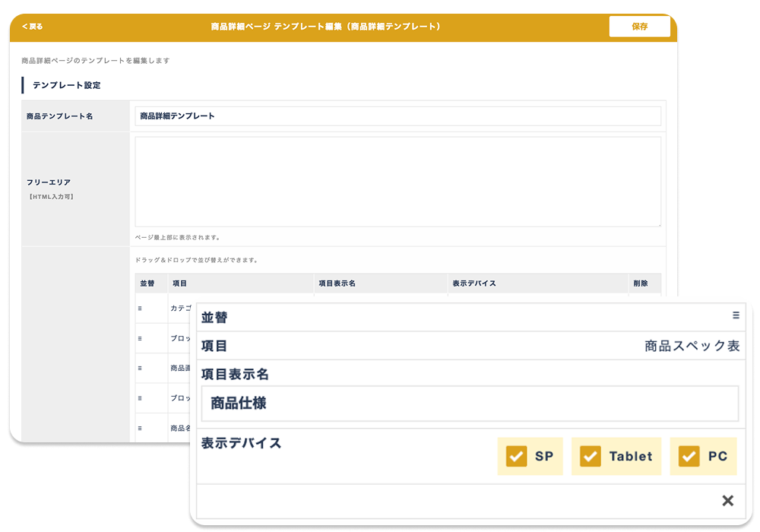Click the drag handle for the カテゴ row

click(x=141, y=309)
